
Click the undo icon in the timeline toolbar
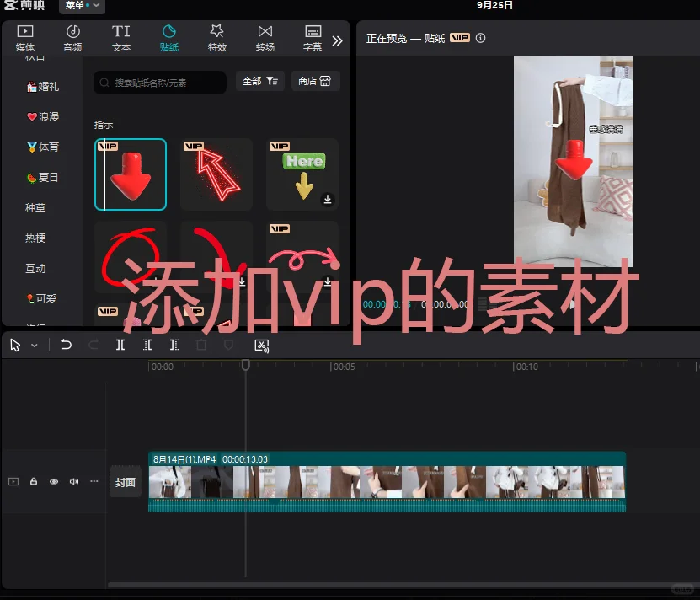click(67, 345)
